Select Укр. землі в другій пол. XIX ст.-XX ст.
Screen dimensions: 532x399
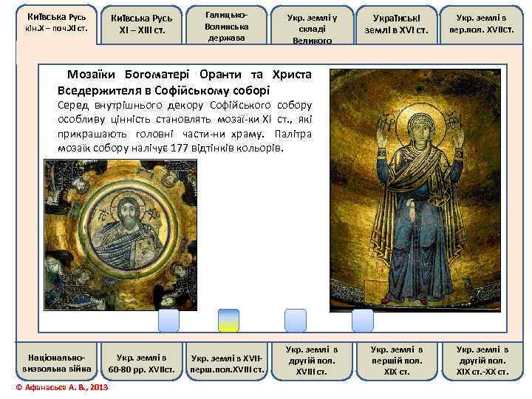[482, 361]
